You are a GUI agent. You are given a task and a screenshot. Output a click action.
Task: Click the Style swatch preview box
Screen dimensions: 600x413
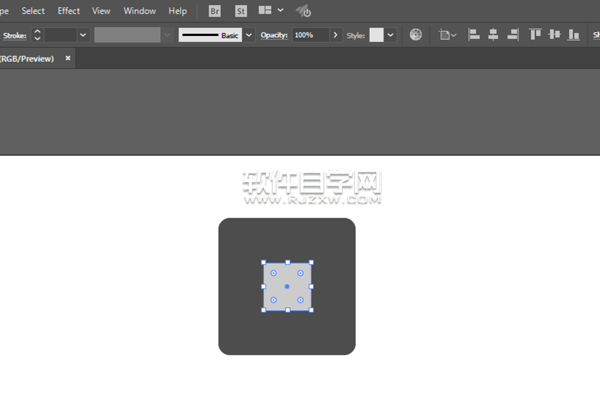(x=376, y=35)
